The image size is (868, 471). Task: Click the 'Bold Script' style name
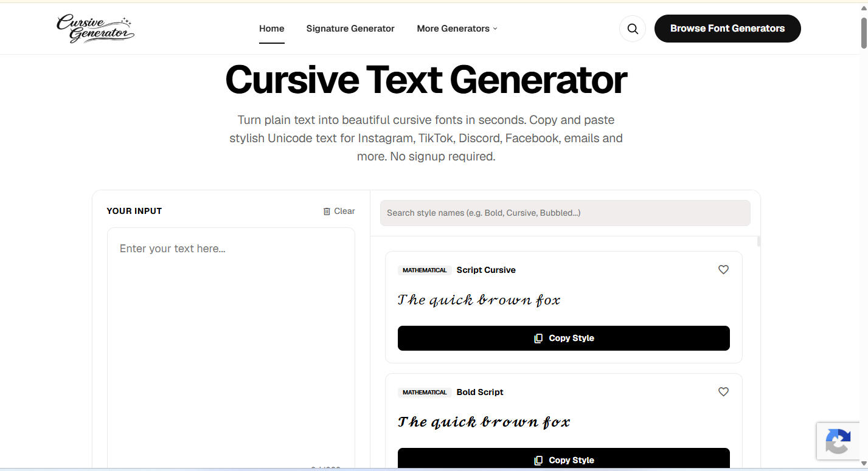pyautogui.click(x=480, y=392)
